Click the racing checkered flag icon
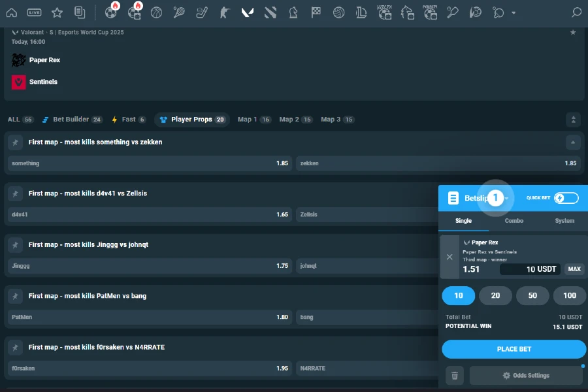The image size is (588, 392). (x=316, y=12)
